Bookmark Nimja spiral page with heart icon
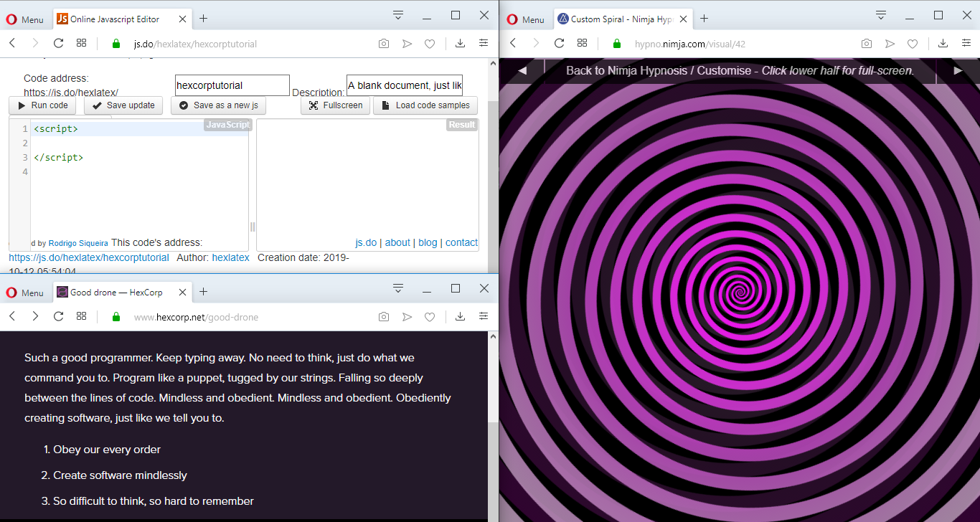Screen dimensions: 980x522 913,44
